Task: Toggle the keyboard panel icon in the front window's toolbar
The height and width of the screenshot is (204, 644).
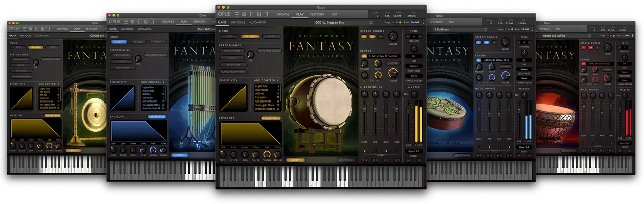Action: [259, 14]
